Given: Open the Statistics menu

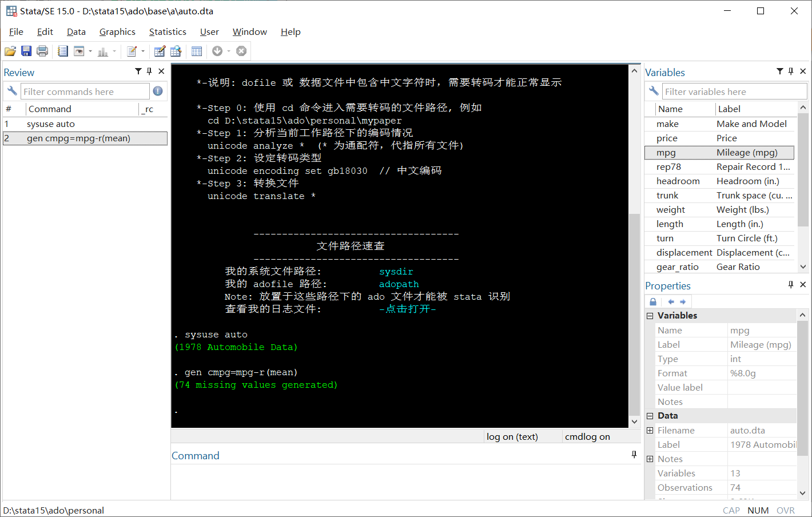Looking at the screenshot, I should pyautogui.click(x=168, y=32).
